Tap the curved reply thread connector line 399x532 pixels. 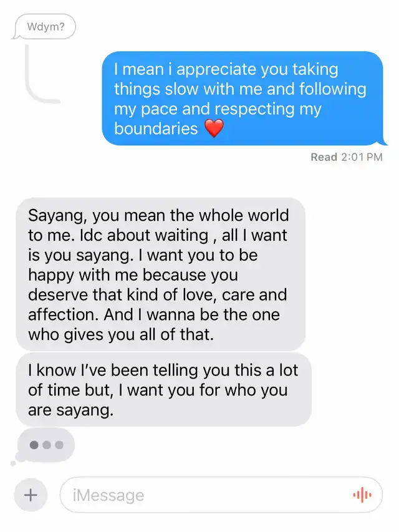pos(39,74)
